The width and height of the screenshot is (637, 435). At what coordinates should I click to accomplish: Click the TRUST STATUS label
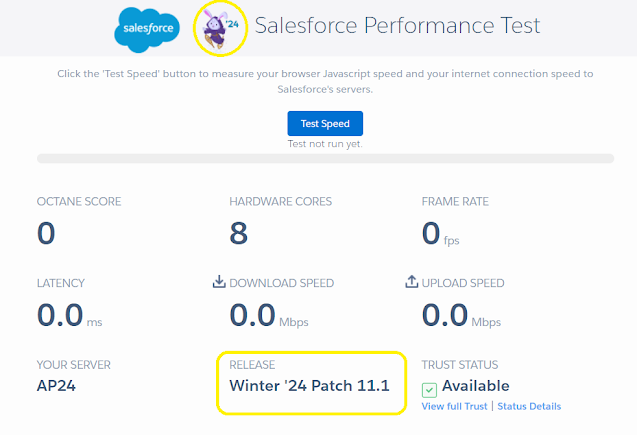tap(459, 365)
